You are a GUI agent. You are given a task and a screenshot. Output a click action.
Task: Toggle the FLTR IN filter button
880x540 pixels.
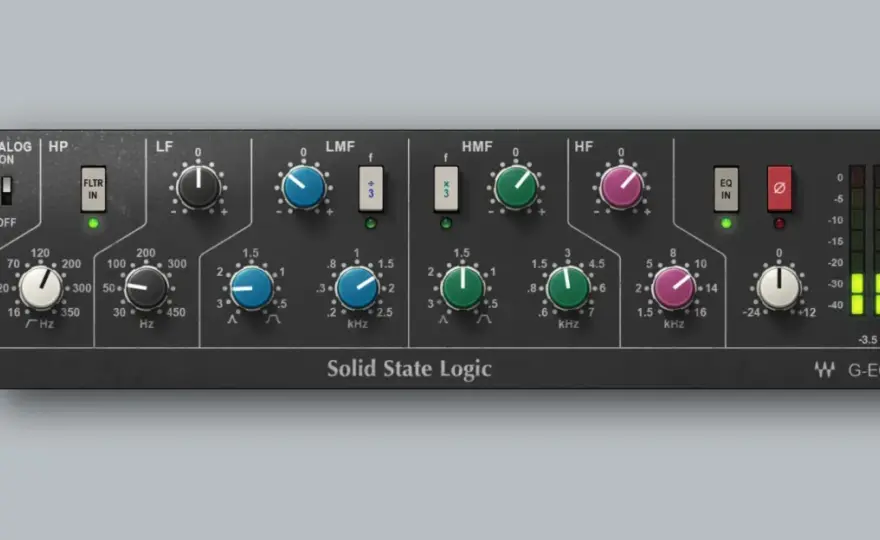93,189
